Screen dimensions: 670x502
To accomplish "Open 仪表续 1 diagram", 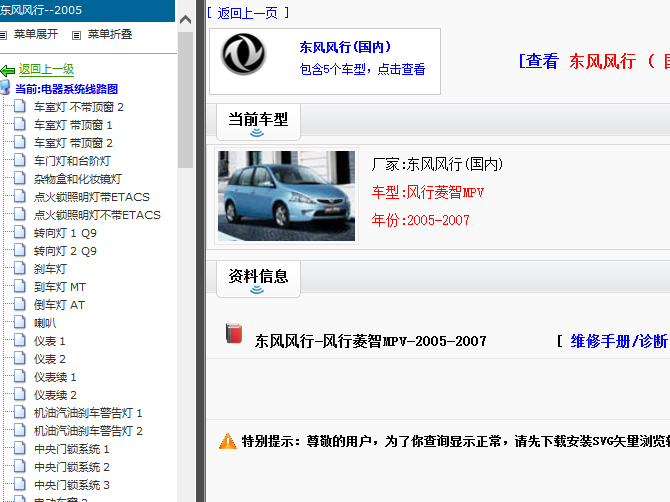I will coord(55,377).
